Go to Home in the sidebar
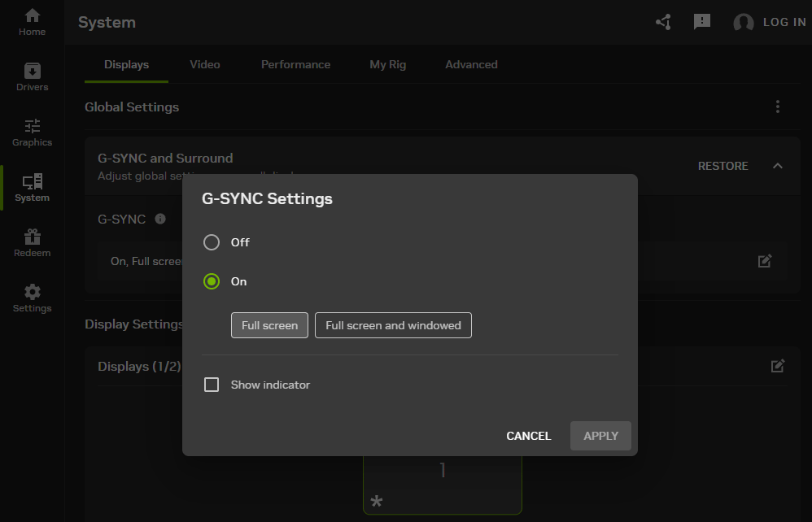The height and width of the screenshot is (522, 812). [32, 22]
